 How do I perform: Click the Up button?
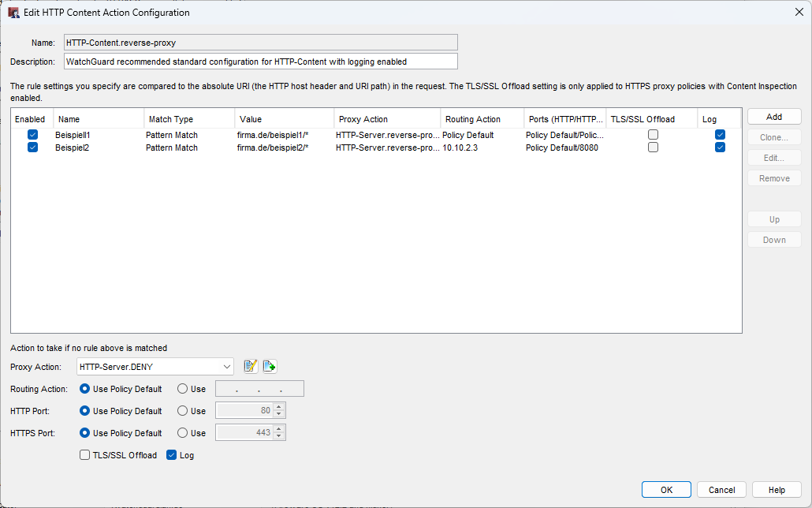[x=774, y=219]
